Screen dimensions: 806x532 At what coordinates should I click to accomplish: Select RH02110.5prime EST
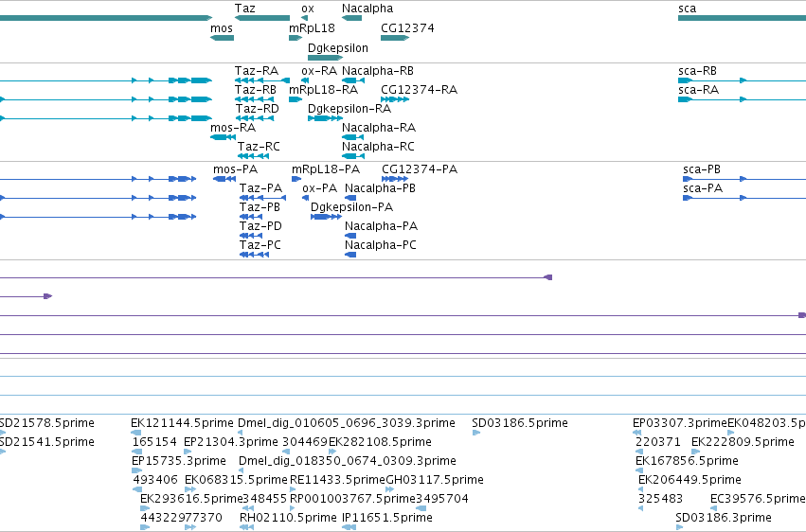tap(246, 527)
